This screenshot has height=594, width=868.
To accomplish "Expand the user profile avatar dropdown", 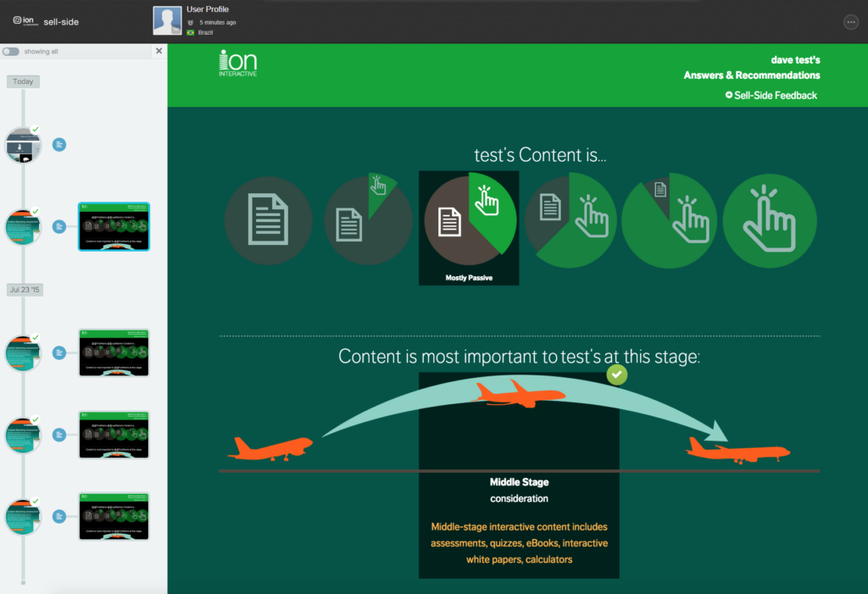I will click(167, 21).
